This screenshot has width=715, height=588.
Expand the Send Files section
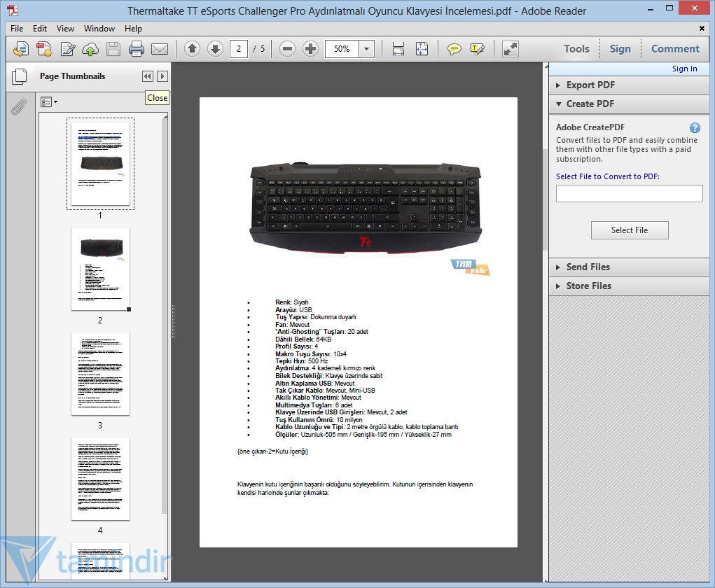click(629, 267)
